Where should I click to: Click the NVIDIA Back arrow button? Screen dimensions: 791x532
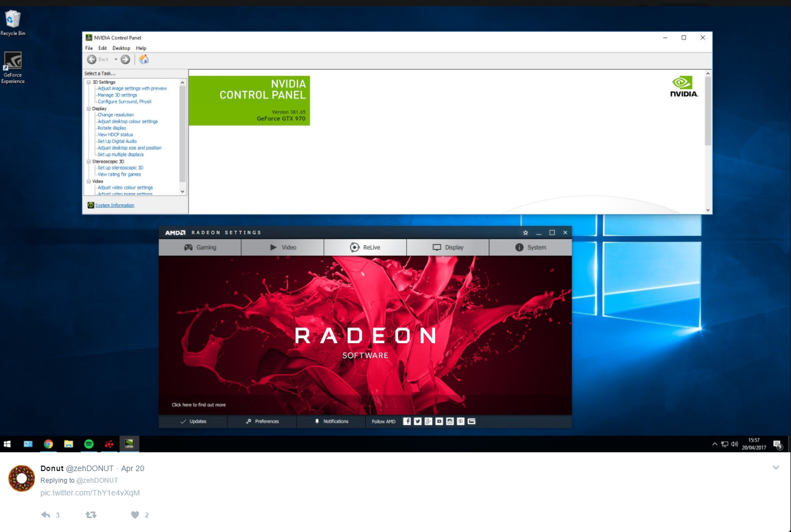tap(92, 59)
